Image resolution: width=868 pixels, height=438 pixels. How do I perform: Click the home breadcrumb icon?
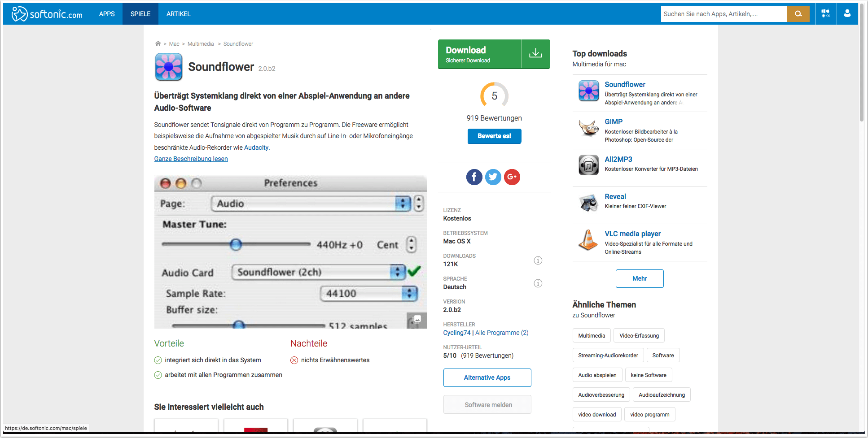point(158,44)
